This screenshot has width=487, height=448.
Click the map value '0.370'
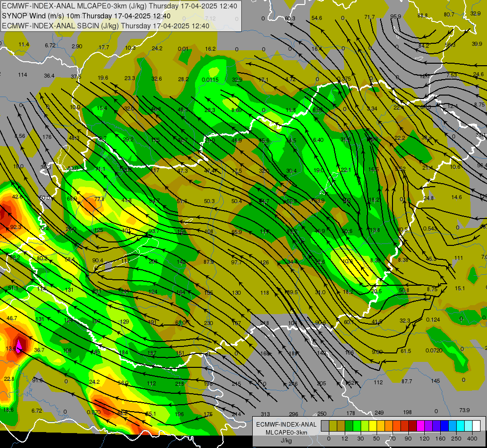[94, 412]
